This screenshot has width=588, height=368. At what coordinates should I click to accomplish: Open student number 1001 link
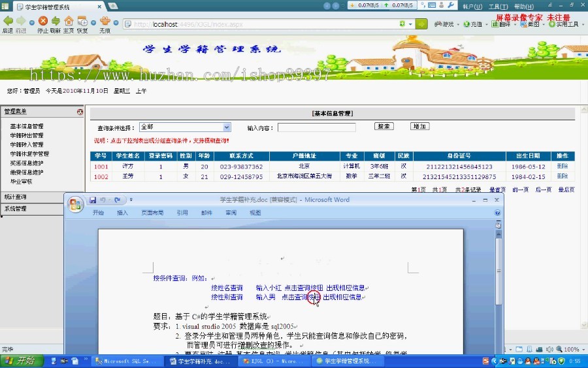[101, 167]
